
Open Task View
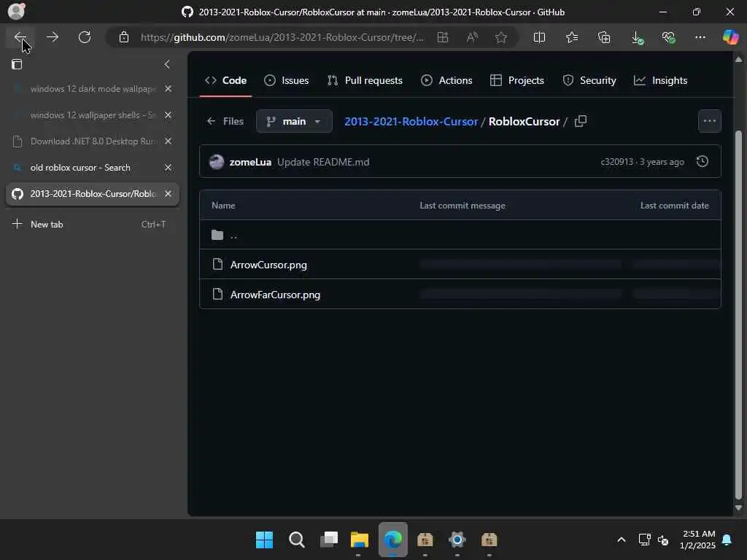pos(329,540)
